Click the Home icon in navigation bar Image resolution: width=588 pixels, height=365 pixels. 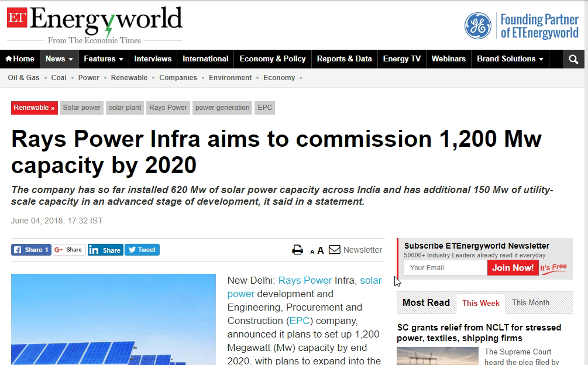coord(9,59)
